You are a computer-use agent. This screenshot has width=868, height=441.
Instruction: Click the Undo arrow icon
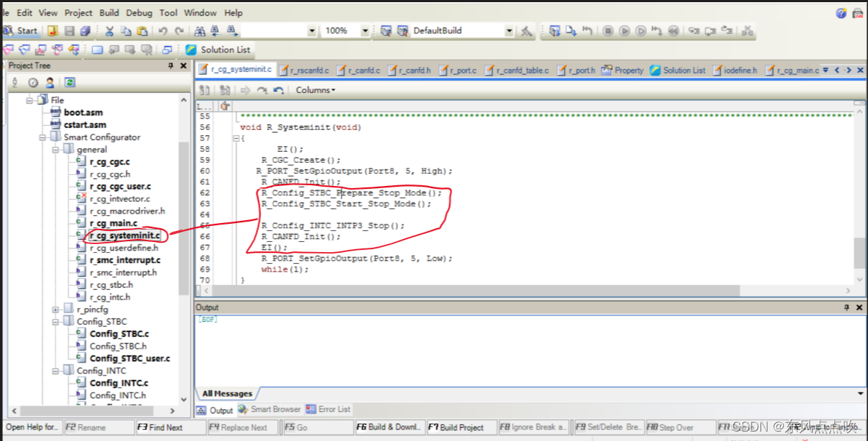tap(163, 31)
